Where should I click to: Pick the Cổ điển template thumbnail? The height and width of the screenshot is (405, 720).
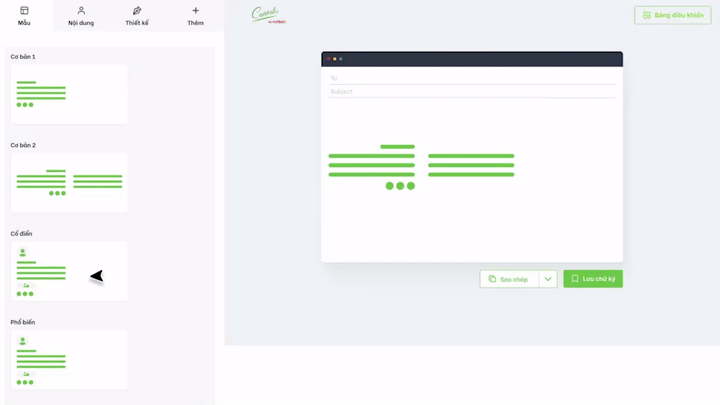click(69, 271)
